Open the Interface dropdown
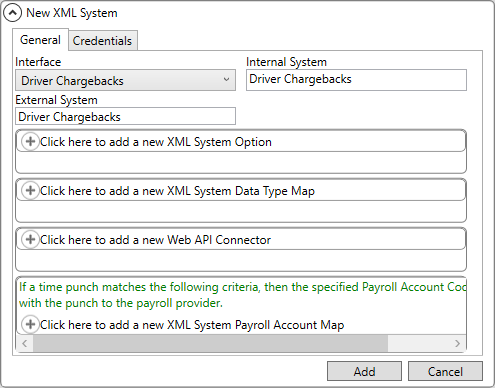495x388 pixels. [x=125, y=80]
